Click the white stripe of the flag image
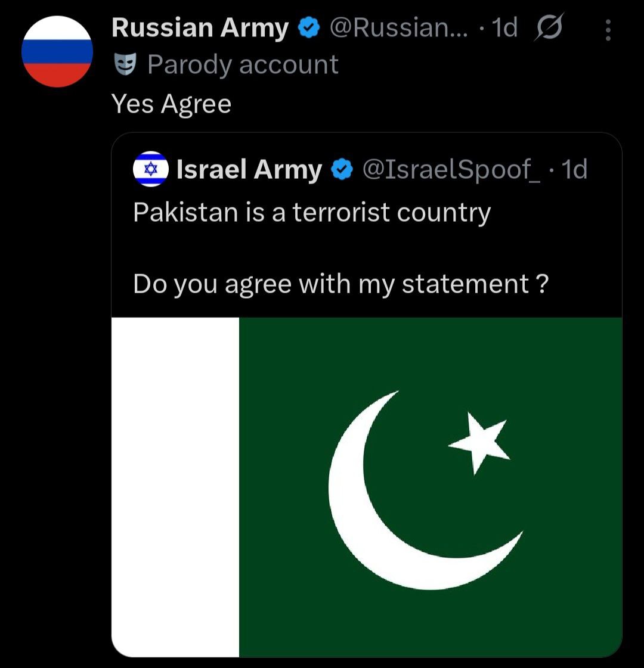Screen dimensions: 644x668 175,487
